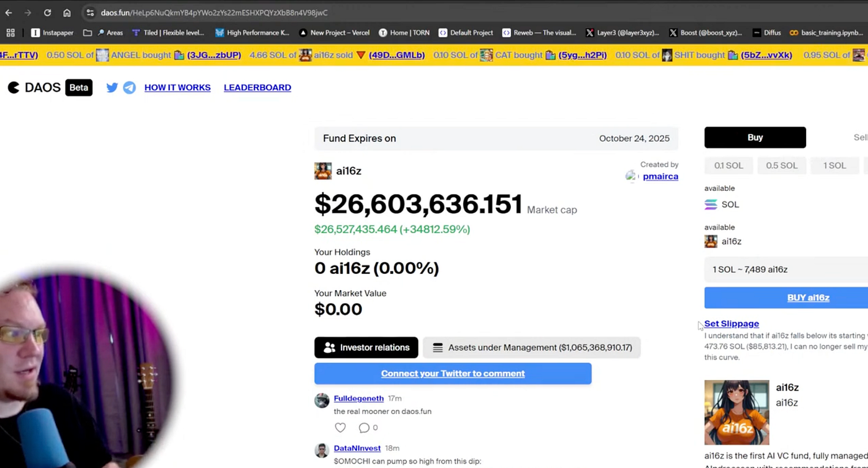Open the LEADERBOARD page
The height and width of the screenshot is (468, 868).
[257, 87]
